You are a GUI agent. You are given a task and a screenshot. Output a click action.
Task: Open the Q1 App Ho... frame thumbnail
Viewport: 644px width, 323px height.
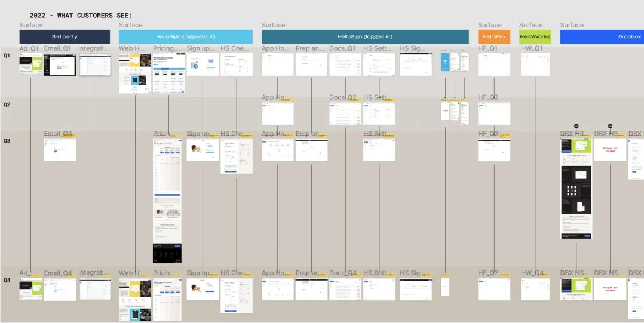coord(278,64)
